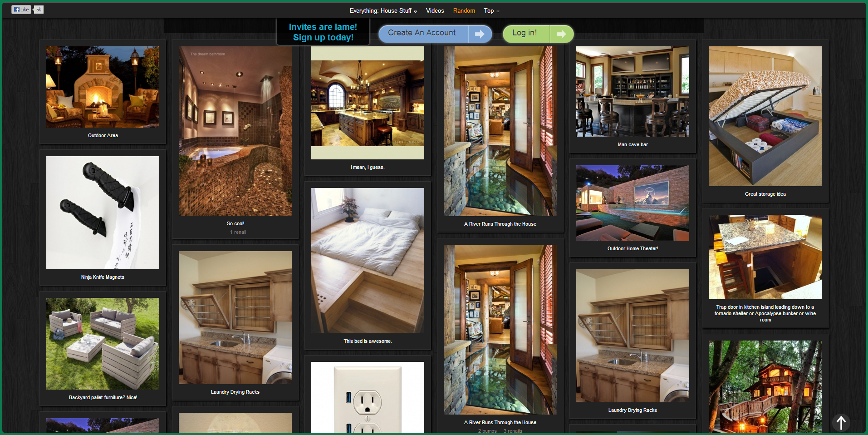Open the Trap door in kitchen island caption
The height and width of the screenshot is (435, 868).
tap(765, 313)
